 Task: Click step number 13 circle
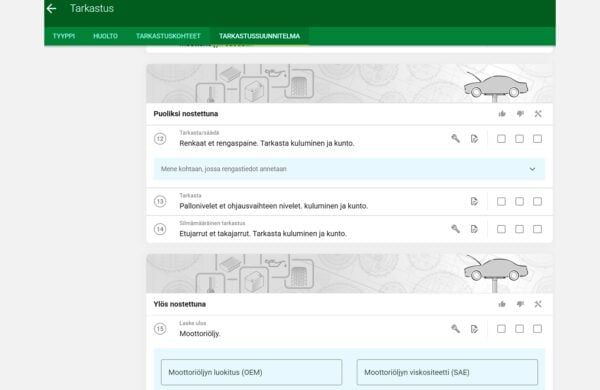coord(160,201)
